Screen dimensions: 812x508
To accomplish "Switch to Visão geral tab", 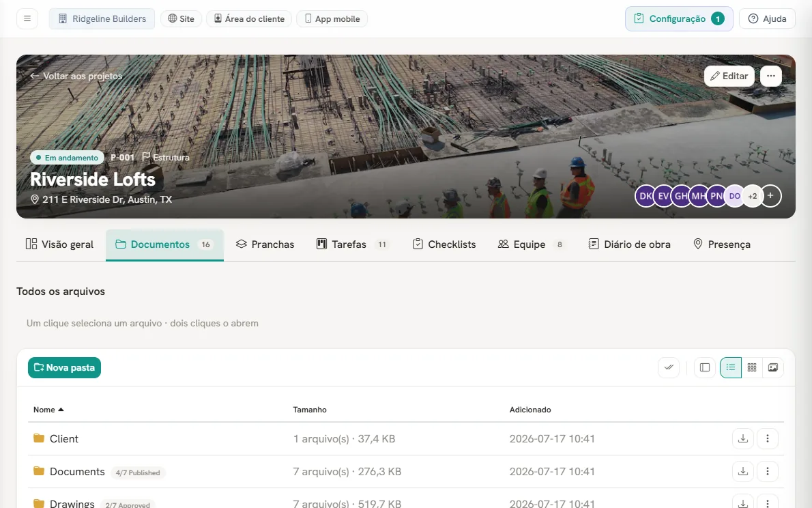I will point(60,244).
